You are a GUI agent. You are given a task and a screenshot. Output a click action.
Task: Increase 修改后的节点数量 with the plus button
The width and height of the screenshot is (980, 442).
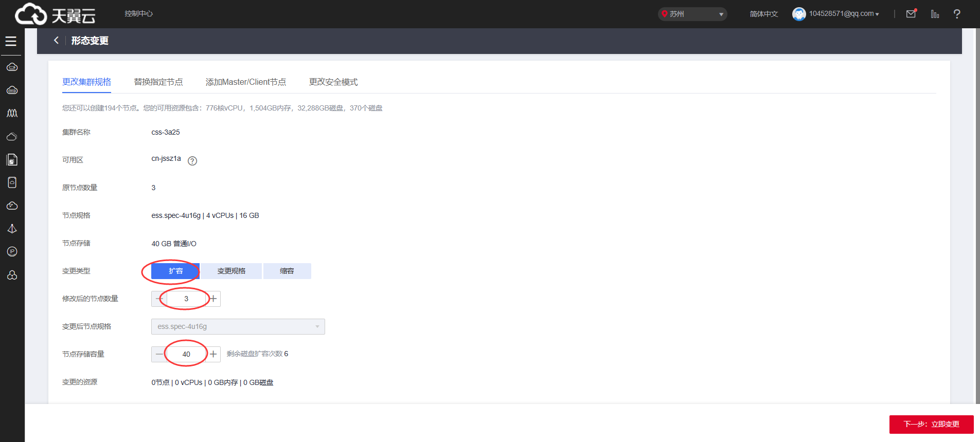click(213, 299)
